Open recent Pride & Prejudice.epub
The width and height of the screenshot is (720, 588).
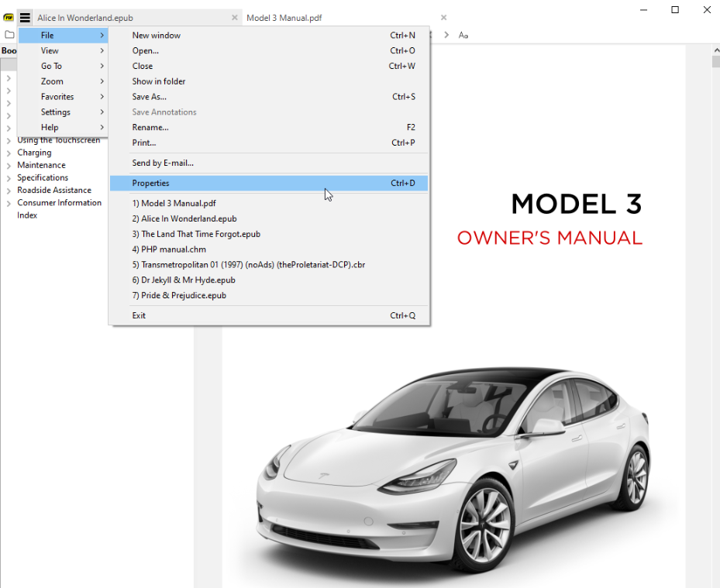click(x=269, y=296)
